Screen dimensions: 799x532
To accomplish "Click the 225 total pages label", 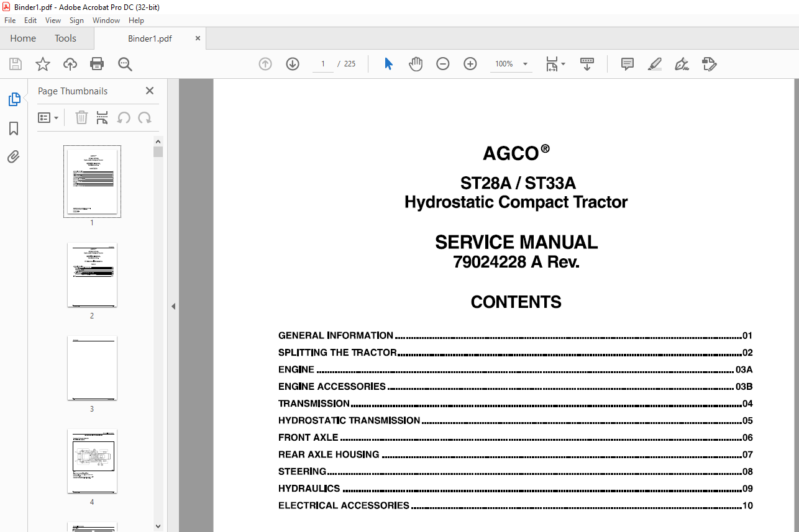I will [350, 64].
